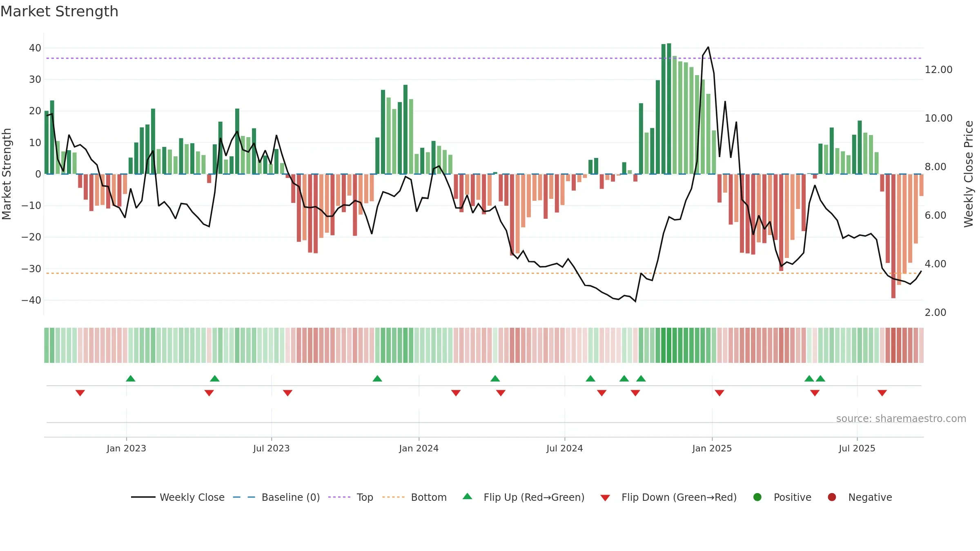Click the 2.00 tick on price axis
980x551 pixels.
935,313
